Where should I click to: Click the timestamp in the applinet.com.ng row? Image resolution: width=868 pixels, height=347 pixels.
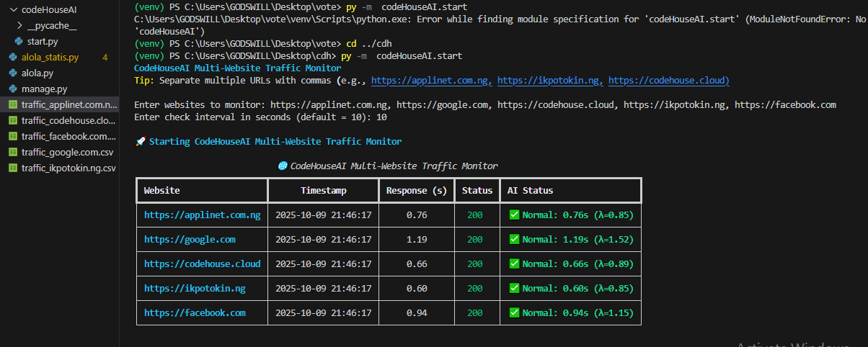click(324, 215)
